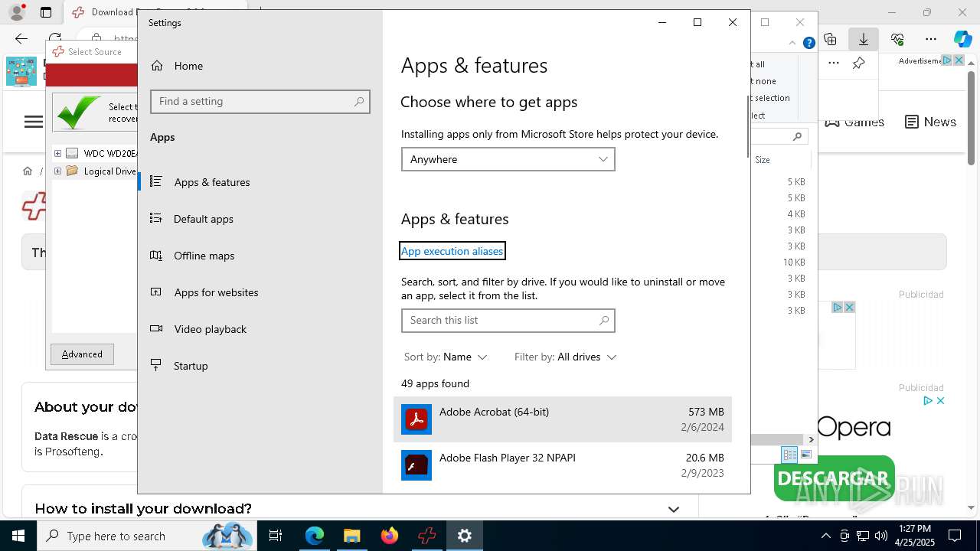Open Task View from taskbar
The image size is (980, 551).
coord(276,536)
